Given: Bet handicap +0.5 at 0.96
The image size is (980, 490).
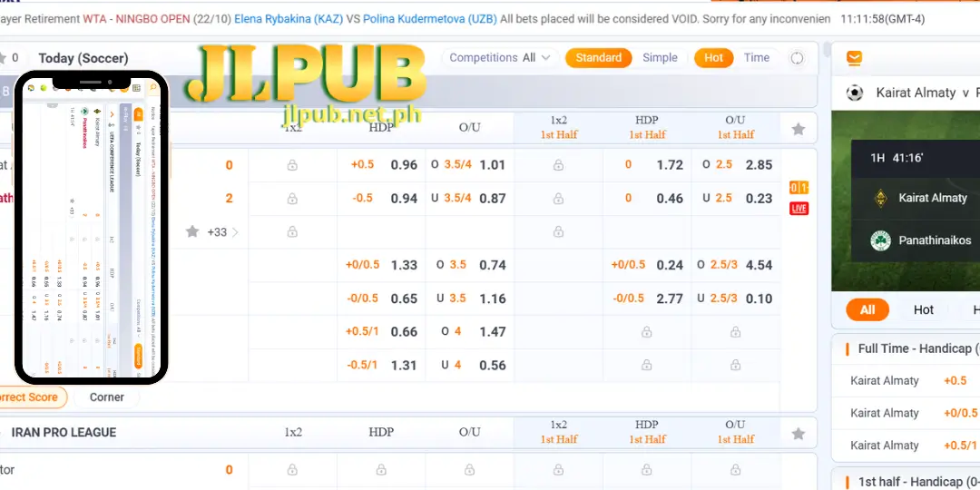Looking at the screenshot, I should click(x=382, y=165).
